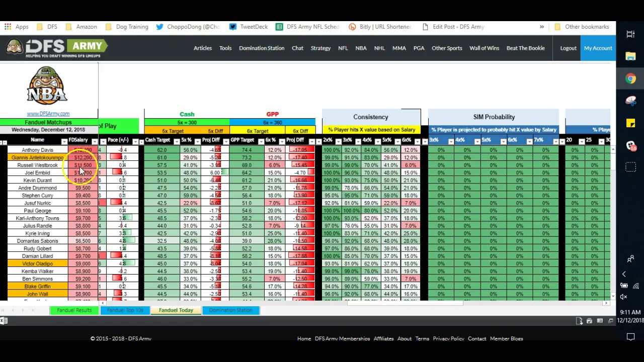644x362 pixels.
Task: Click the print icon in the embed toolbar
Action: click(589, 321)
